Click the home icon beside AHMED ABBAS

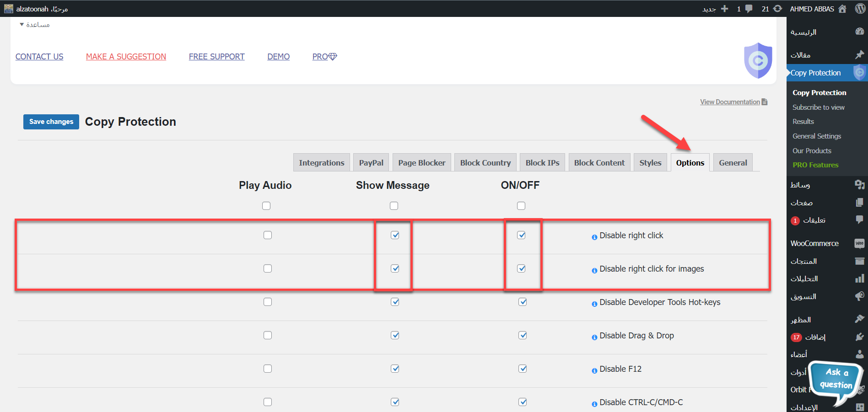coord(842,9)
